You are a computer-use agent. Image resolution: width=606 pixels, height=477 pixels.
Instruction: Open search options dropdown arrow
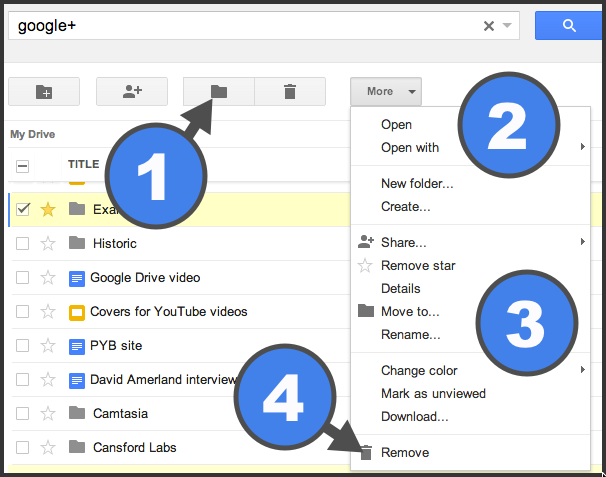[507, 26]
